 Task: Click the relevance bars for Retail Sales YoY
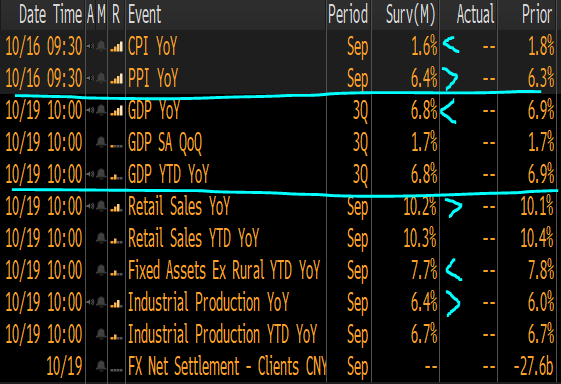tap(116, 208)
